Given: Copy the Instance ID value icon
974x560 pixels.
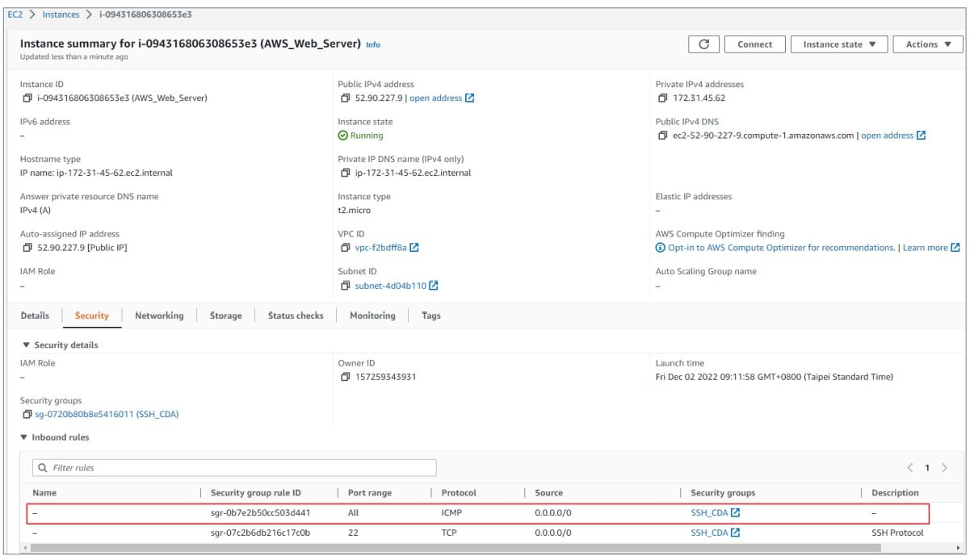Looking at the screenshot, I should (27, 98).
